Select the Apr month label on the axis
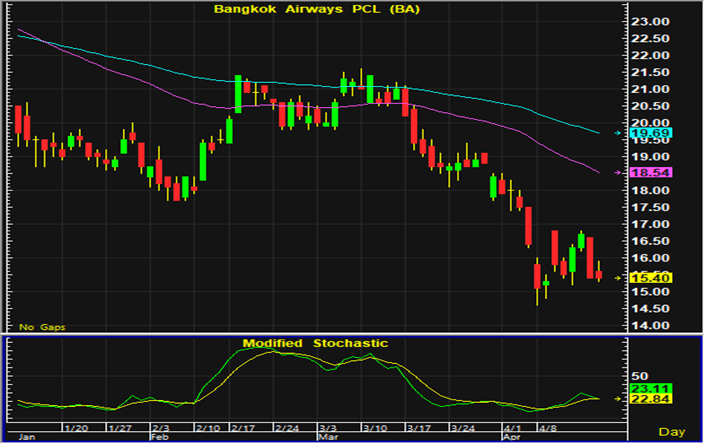The width and height of the screenshot is (705, 444). click(510, 437)
